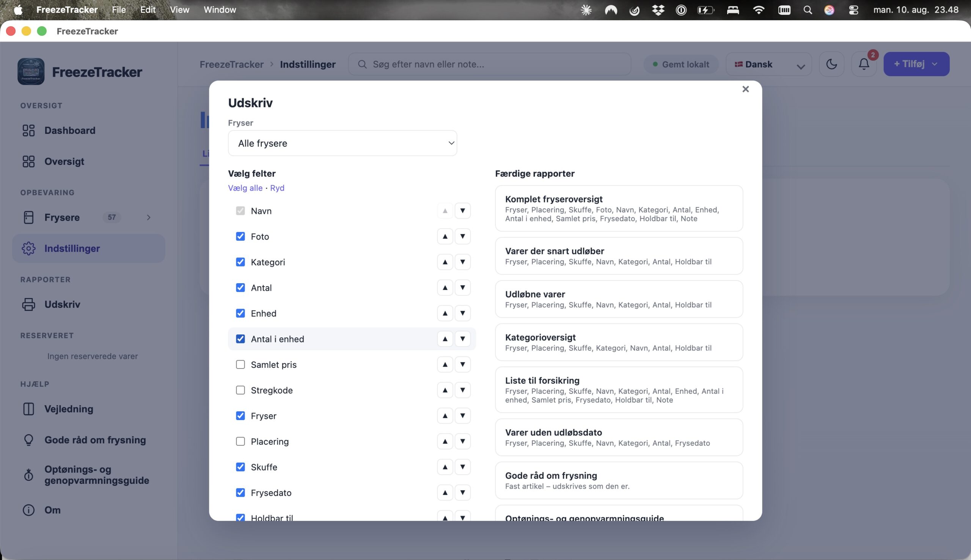Move 'Antal i enhed' field up
Screen dimensions: 971x560
(445, 339)
